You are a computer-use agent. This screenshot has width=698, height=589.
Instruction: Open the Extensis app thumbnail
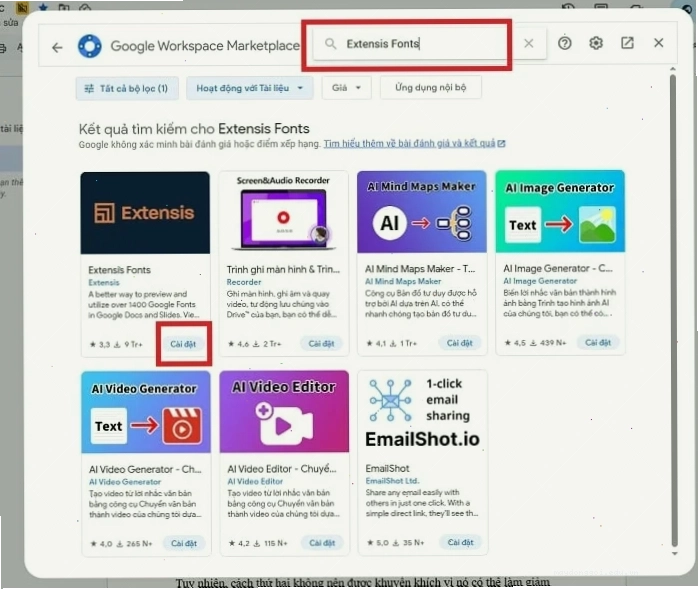coord(145,213)
